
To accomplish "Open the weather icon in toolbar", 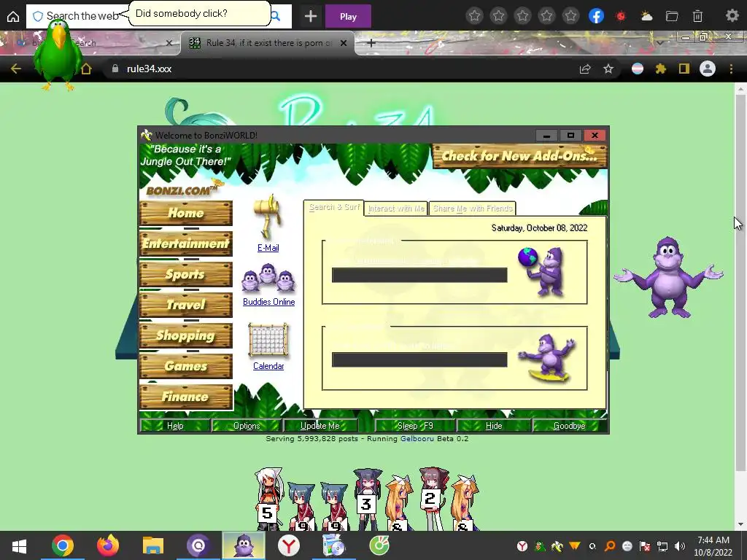I will (x=646, y=16).
